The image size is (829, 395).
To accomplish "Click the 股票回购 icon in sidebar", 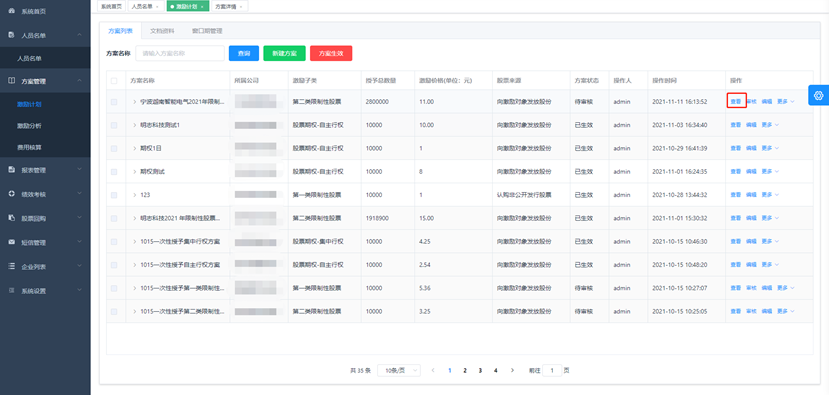I will [x=12, y=218].
